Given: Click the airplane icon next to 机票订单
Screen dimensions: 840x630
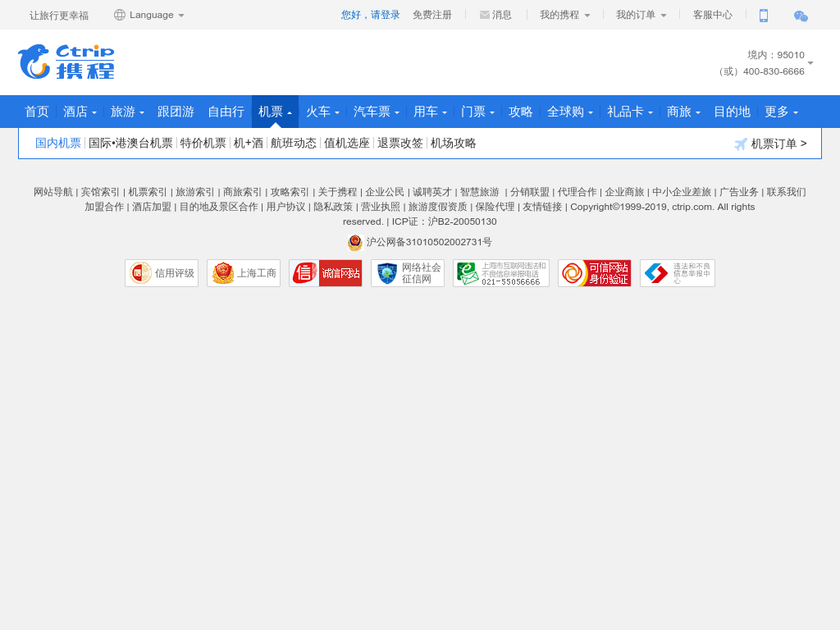Looking at the screenshot, I should click(x=741, y=144).
